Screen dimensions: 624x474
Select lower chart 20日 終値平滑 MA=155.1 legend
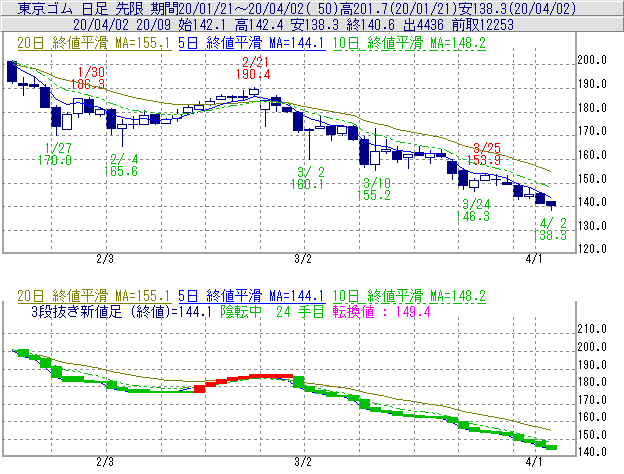tap(94, 296)
